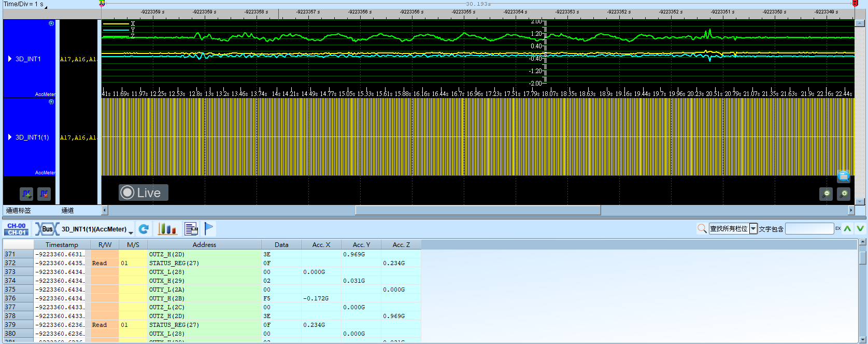The width and height of the screenshot is (868, 344).
Task: Jump to previous search result green up arrow
Action: [x=848, y=228]
